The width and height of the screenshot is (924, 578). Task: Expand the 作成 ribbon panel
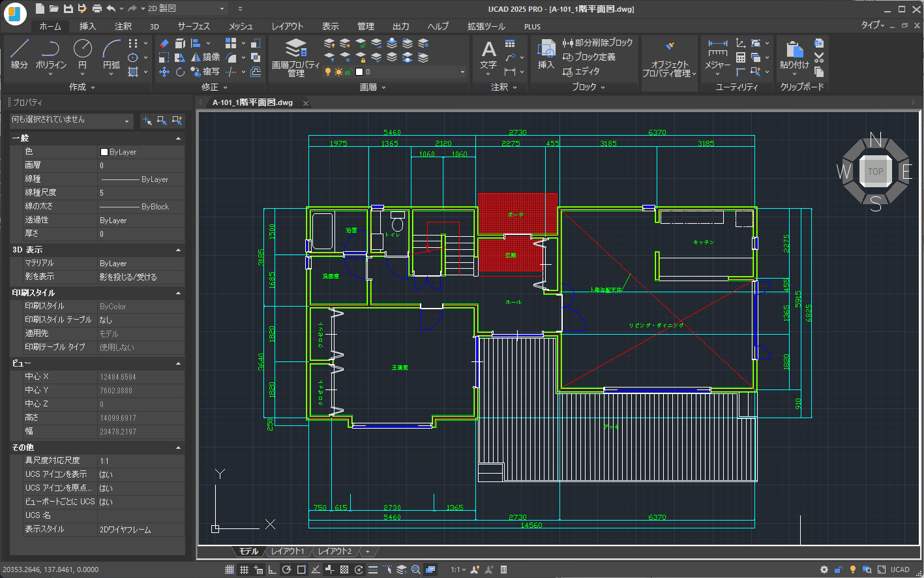pos(82,87)
